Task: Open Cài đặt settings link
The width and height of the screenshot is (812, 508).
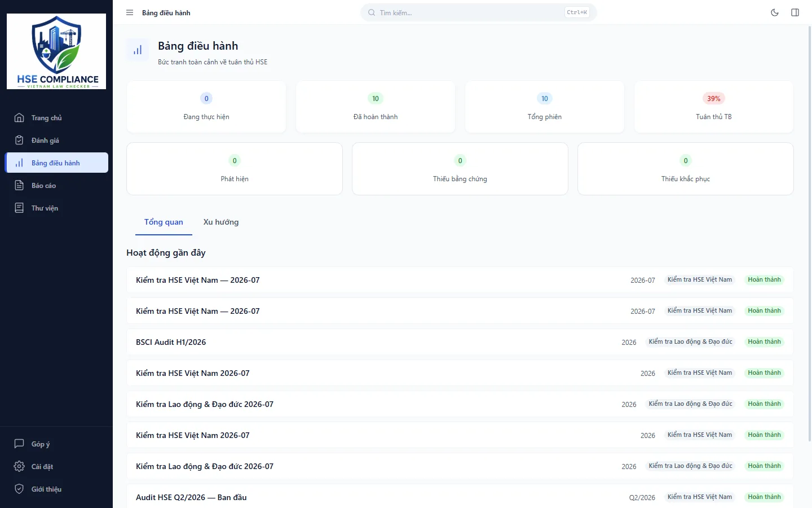Action: (56, 467)
